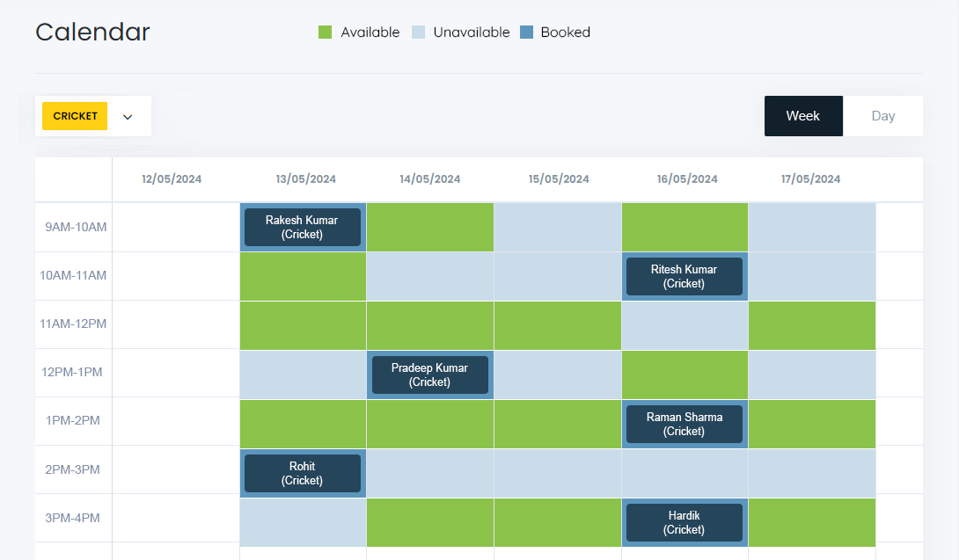959x560 pixels.
Task: Click the Booked legend swatch
Action: pos(526,33)
